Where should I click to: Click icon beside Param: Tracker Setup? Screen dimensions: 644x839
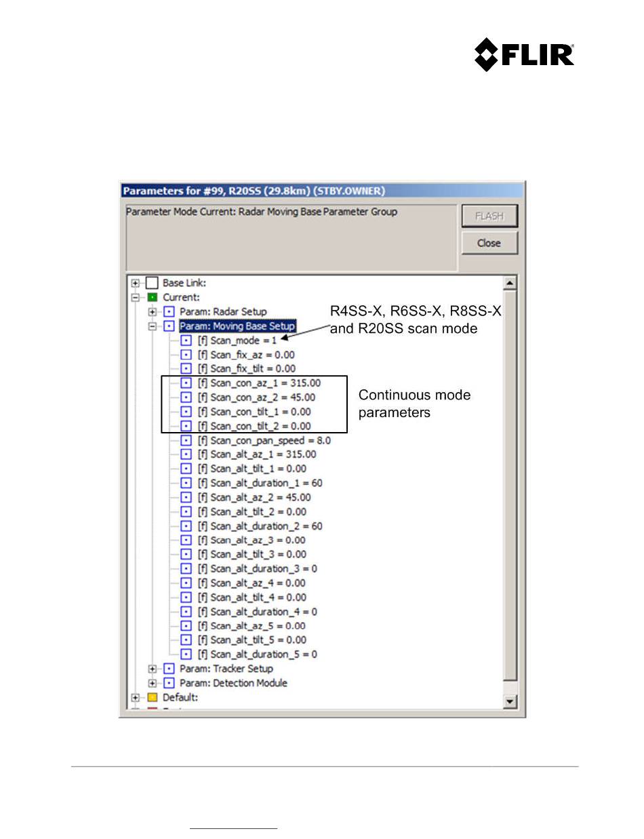pos(169,669)
